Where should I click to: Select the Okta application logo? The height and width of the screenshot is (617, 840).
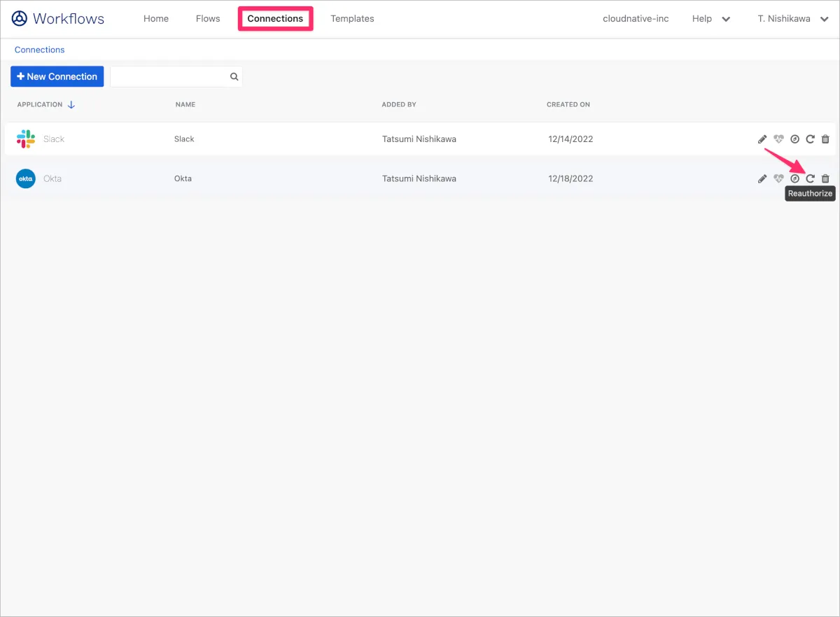(26, 178)
